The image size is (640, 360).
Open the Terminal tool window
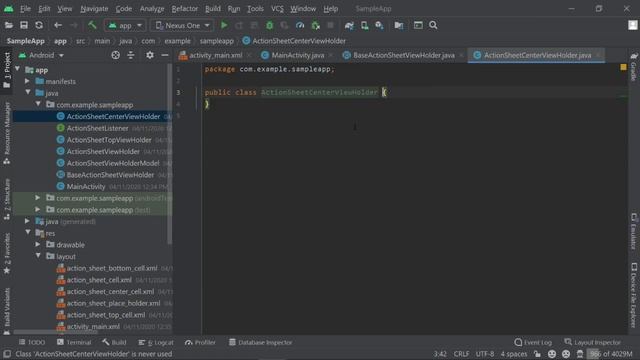point(74,342)
